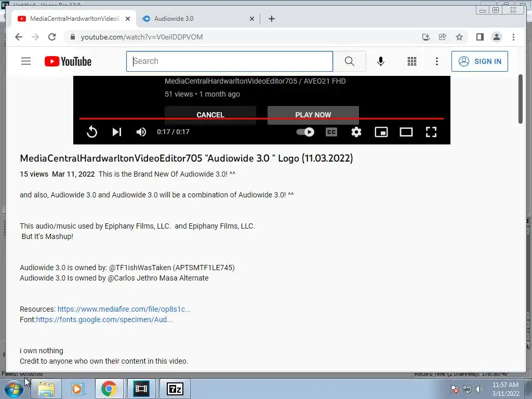
Task: Open the browser side panel
Action: (x=480, y=37)
